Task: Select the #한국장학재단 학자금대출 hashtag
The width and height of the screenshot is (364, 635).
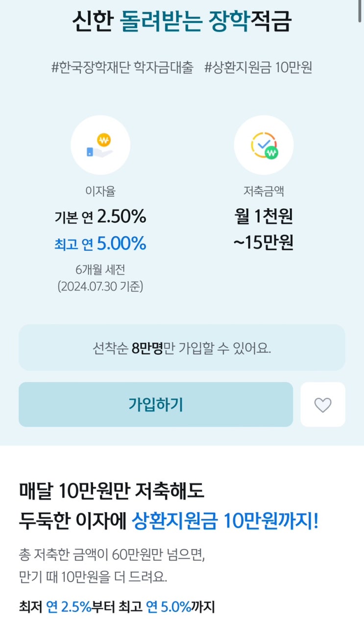Action: tap(122, 68)
